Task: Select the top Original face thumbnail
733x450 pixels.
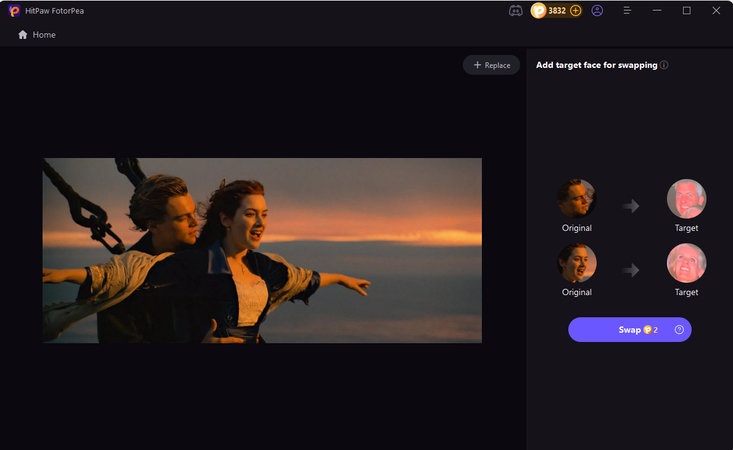Action: [x=577, y=199]
